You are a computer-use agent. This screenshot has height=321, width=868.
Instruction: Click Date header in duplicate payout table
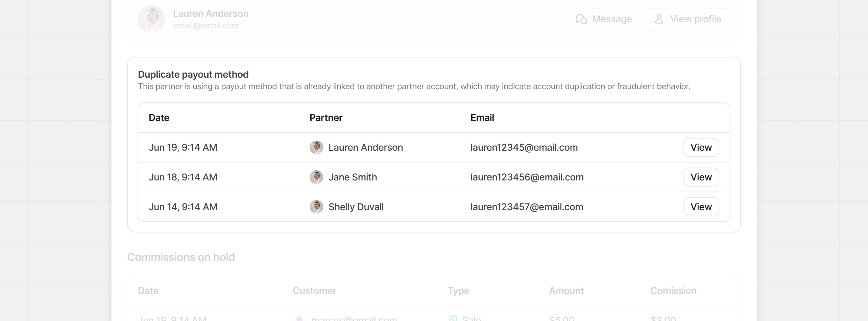point(159,118)
